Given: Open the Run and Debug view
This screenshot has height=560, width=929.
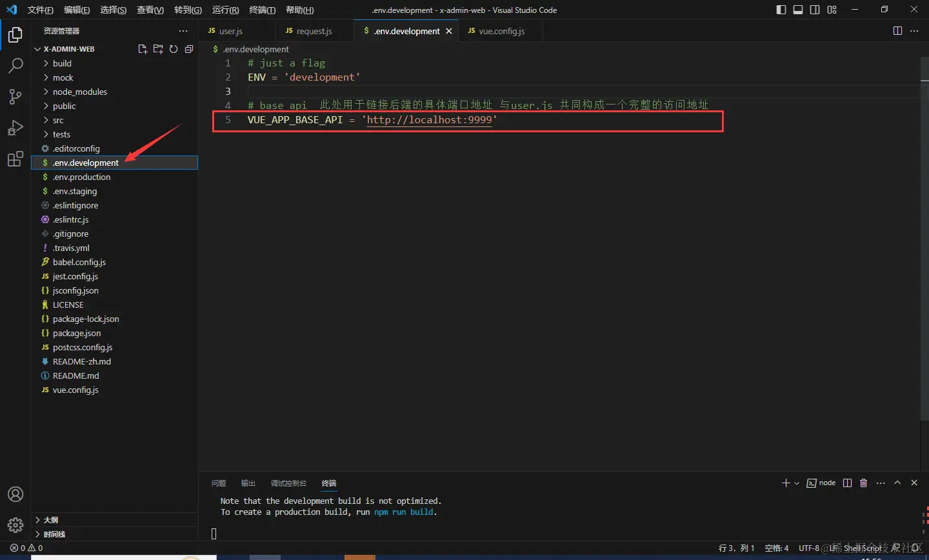Looking at the screenshot, I should [15, 127].
